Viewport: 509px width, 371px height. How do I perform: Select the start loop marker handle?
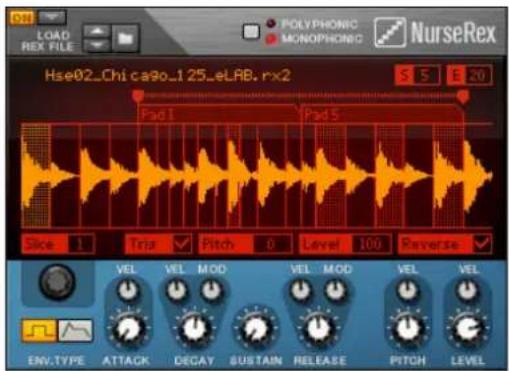(x=138, y=96)
